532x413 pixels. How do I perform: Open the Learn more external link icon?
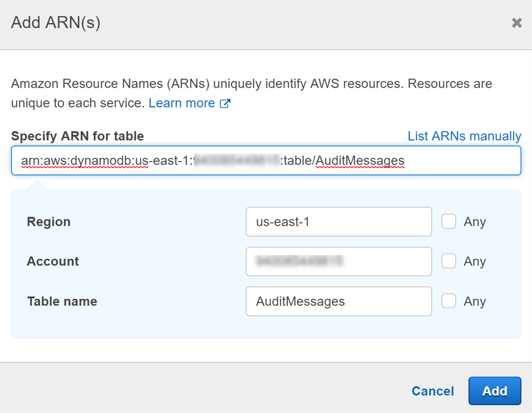[x=225, y=103]
